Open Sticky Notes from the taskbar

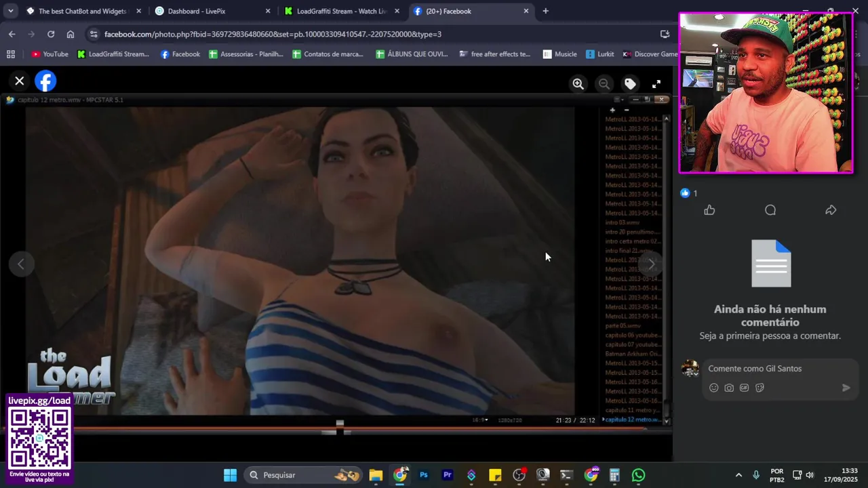495,475
